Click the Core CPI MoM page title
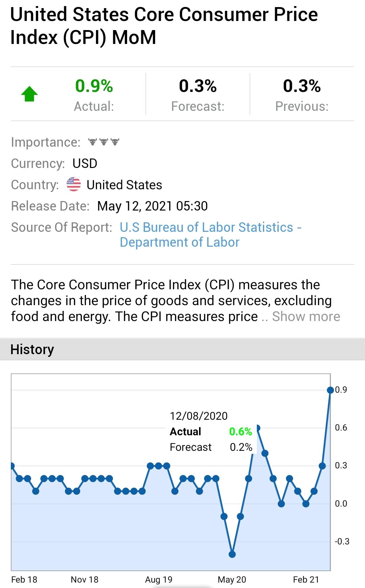Image resolution: width=365 pixels, height=588 pixels. click(164, 26)
